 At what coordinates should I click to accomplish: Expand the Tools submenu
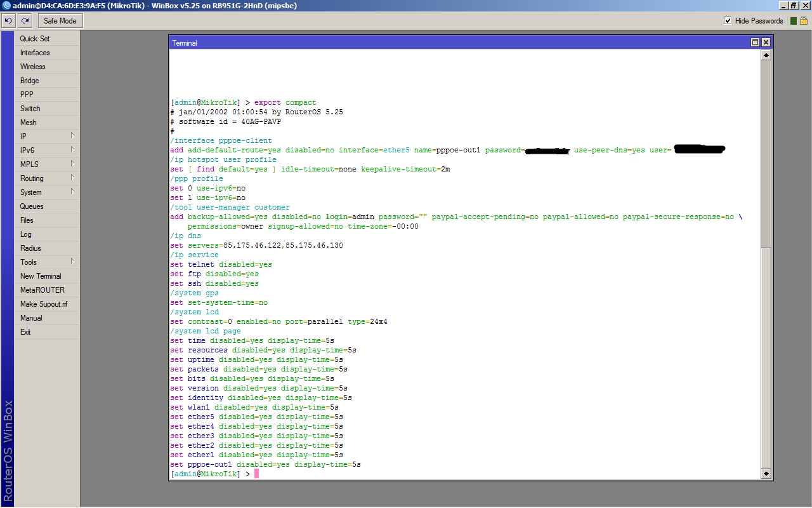point(47,262)
